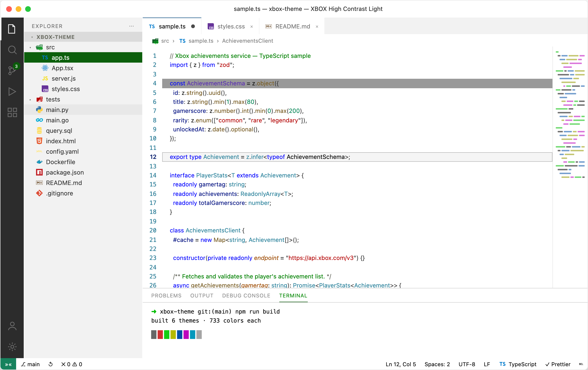Change file encoding via UTF-8

(467, 364)
